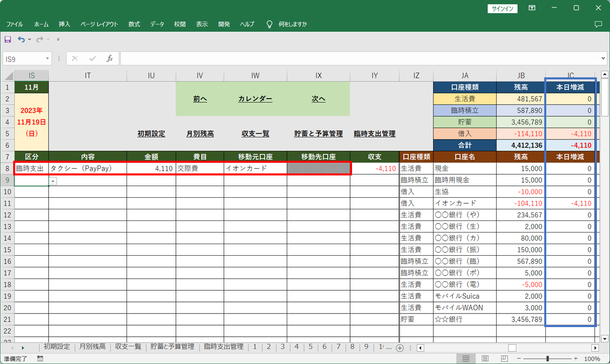Screen dimensions: 610x364
Task: Open the 数式 ribbon tab
Action: [x=134, y=24]
